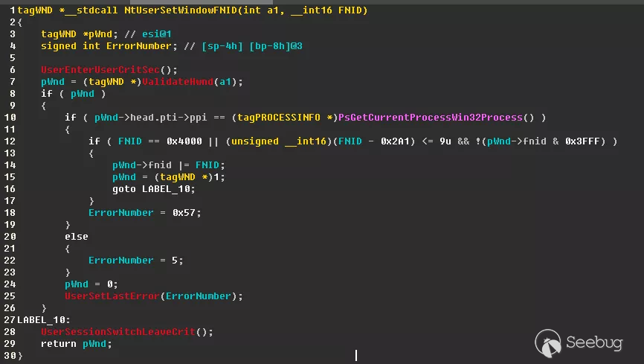Click the 'else' keyword on line 20
The height and width of the screenshot is (364, 644).
[x=77, y=237]
